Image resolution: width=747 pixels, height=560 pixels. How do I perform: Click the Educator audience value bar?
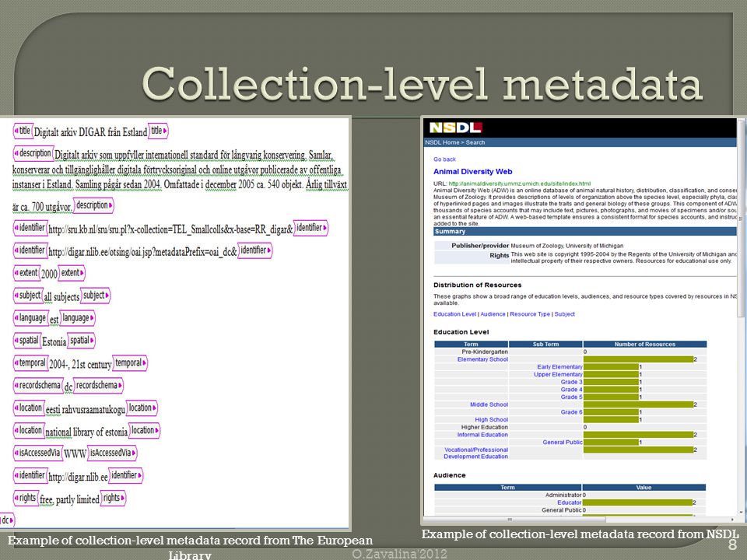(637, 502)
